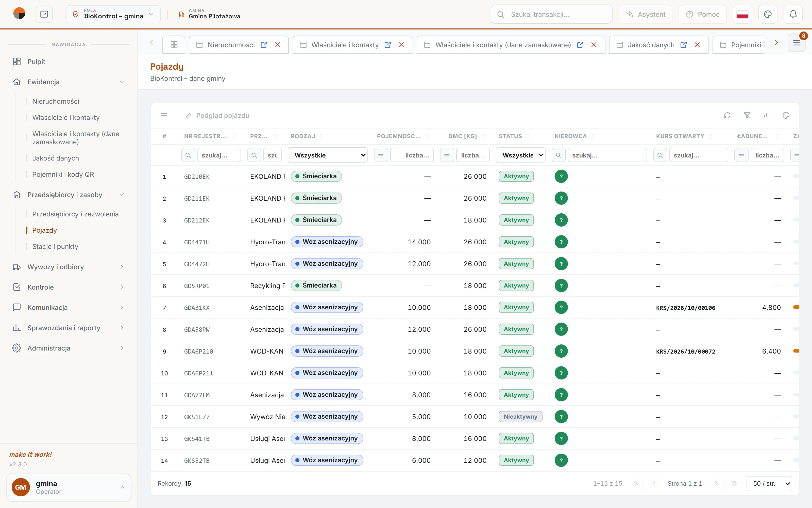Open Pojemniki i kody QR link

point(63,174)
